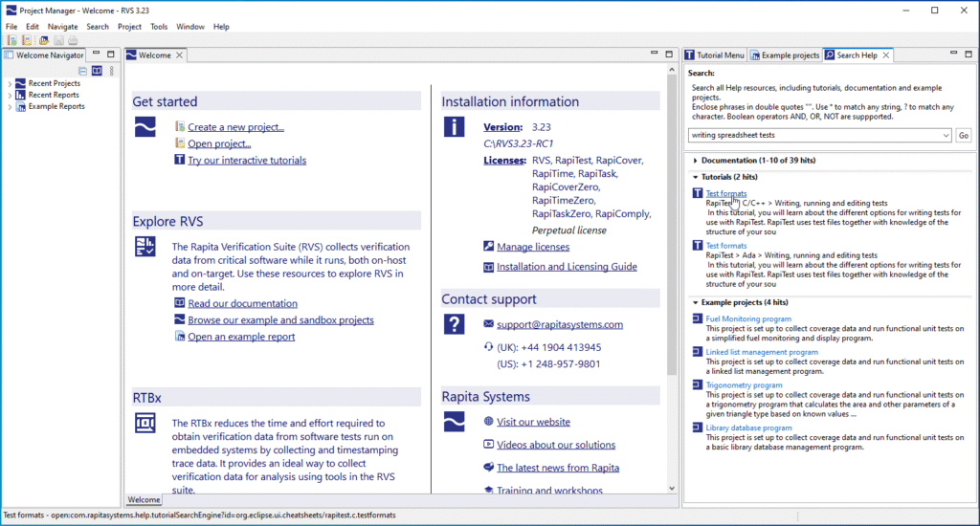The height and width of the screenshot is (526, 980).
Task: Open the Window menu
Action: 190,27
